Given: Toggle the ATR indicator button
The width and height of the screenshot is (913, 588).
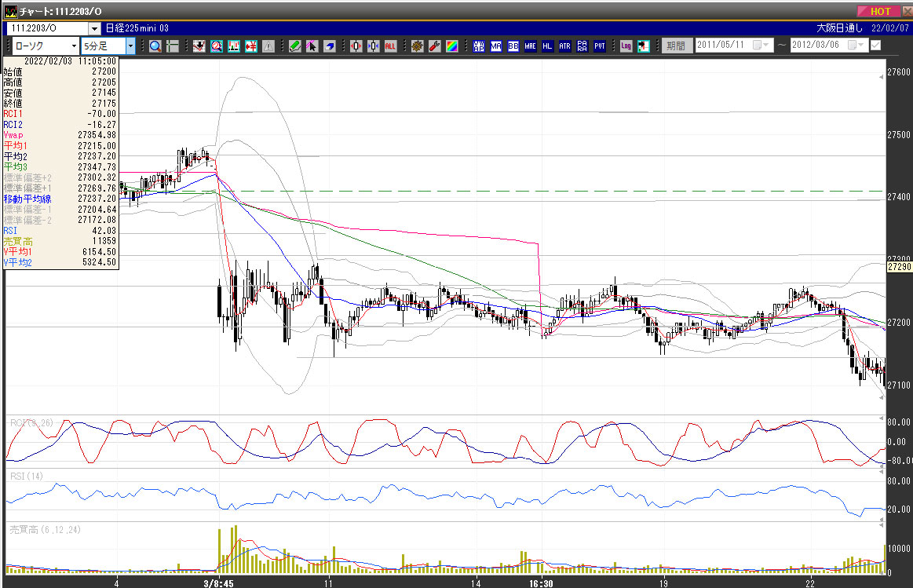Looking at the screenshot, I should coord(564,46).
